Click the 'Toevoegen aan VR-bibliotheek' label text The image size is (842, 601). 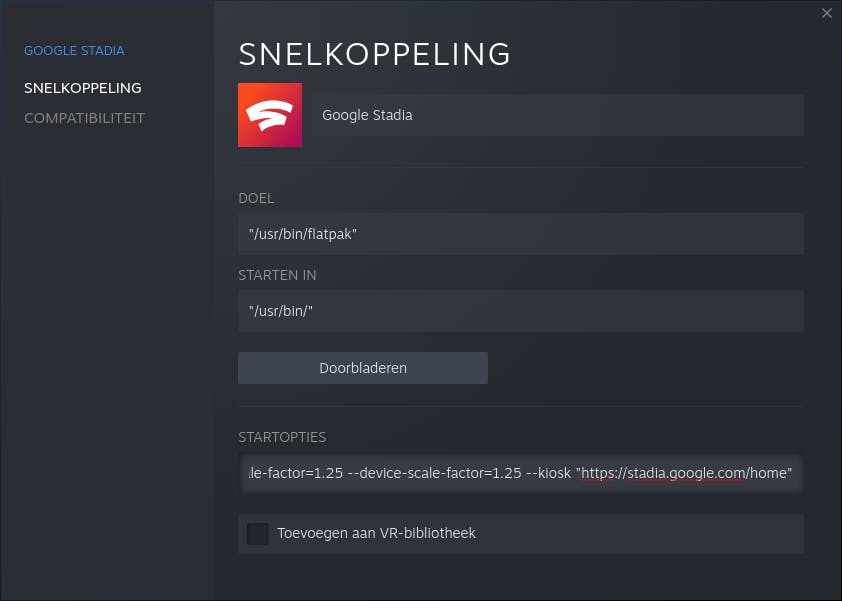pos(376,533)
